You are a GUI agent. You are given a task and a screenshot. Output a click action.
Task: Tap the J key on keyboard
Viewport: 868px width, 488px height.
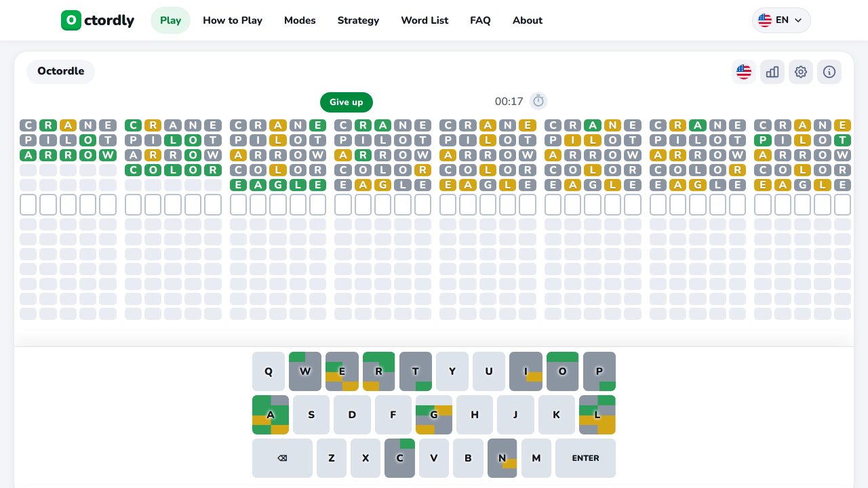[x=515, y=415]
